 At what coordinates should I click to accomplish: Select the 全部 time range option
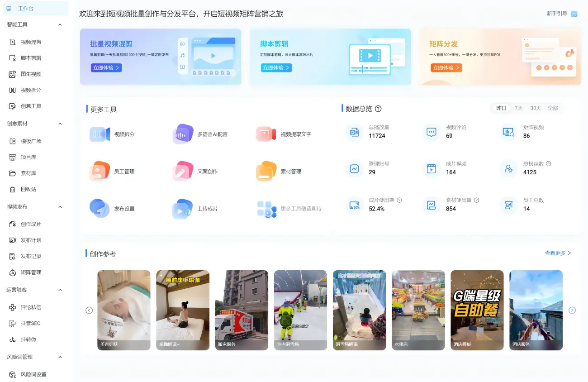553,108
